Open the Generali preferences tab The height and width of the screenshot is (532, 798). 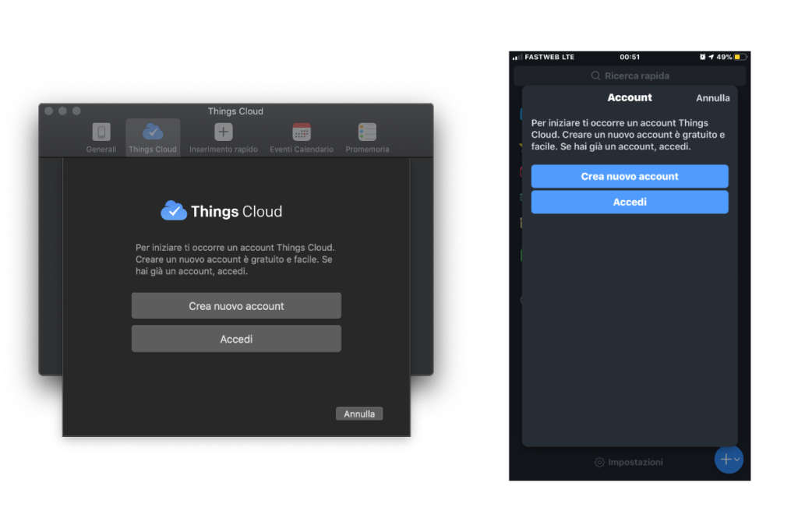(x=101, y=138)
